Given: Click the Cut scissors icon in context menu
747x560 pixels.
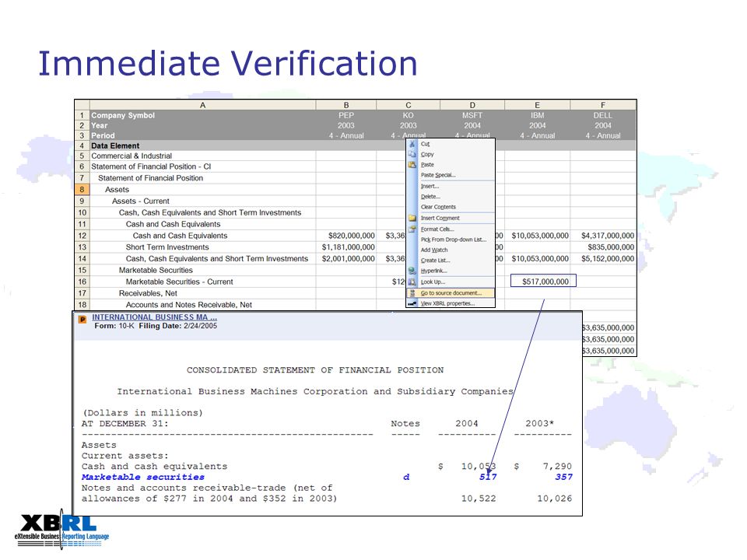Looking at the screenshot, I should [412, 144].
